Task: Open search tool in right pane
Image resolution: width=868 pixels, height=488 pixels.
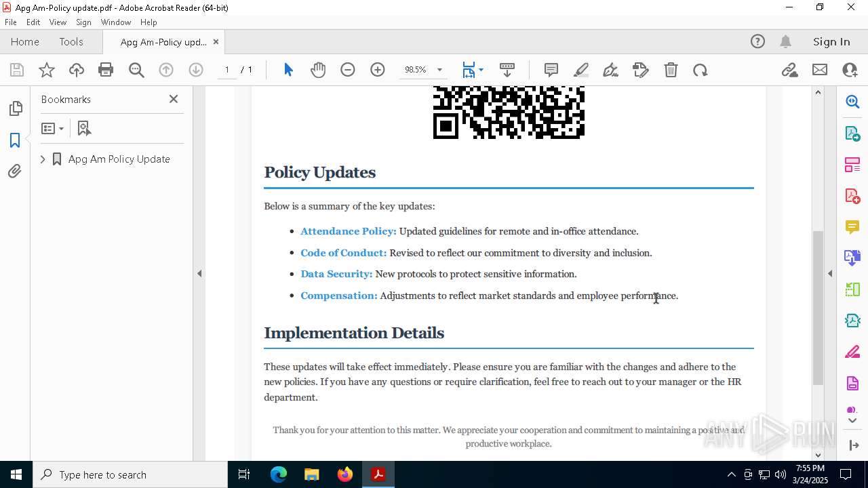Action: point(852,102)
